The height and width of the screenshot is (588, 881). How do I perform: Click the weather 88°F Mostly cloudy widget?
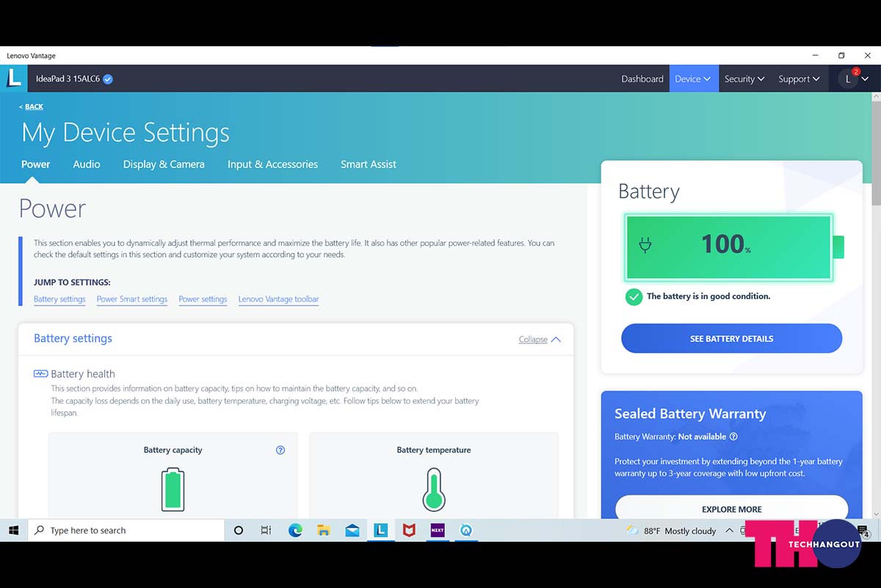(x=670, y=531)
